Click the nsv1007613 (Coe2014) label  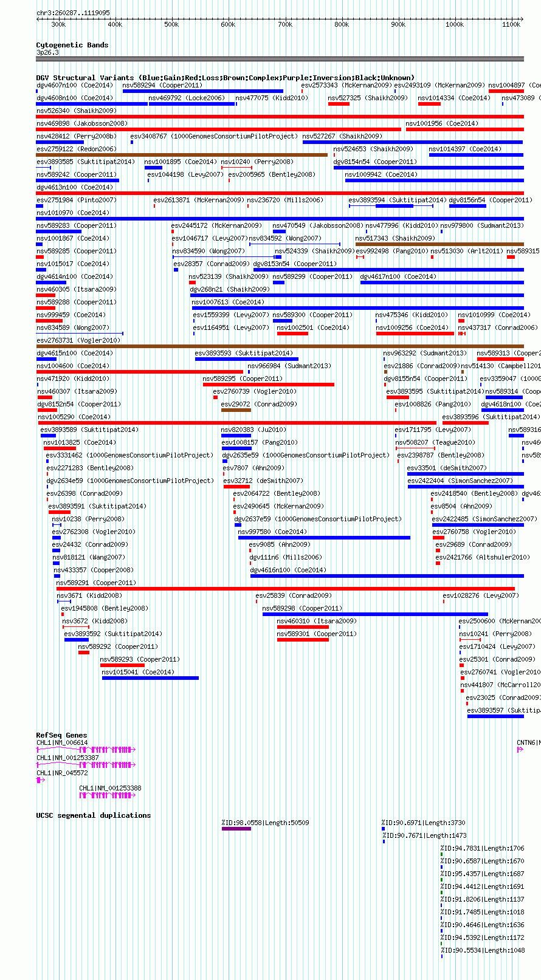[x=228, y=302]
